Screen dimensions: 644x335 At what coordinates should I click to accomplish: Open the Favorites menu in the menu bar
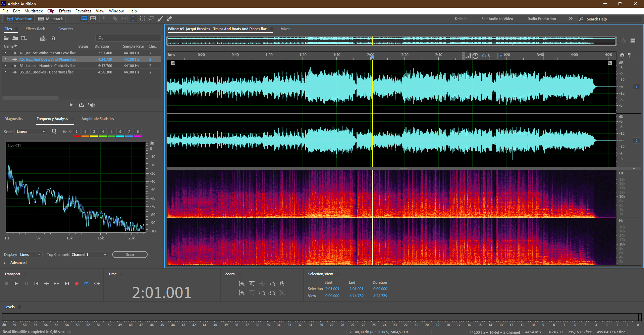(x=83, y=11)
